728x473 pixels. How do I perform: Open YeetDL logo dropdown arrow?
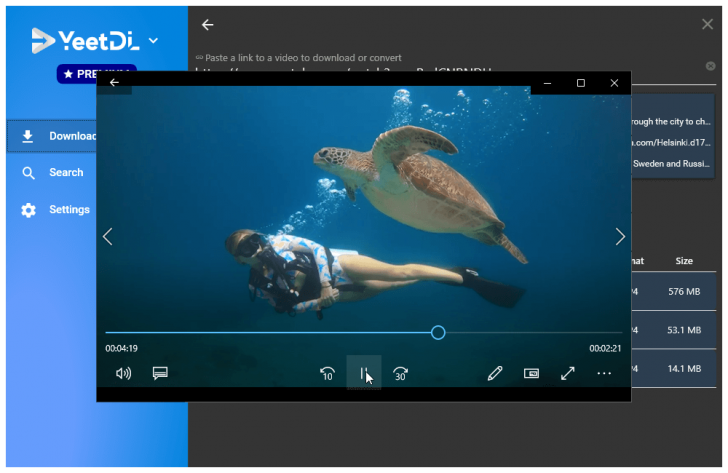pos(153,41)
